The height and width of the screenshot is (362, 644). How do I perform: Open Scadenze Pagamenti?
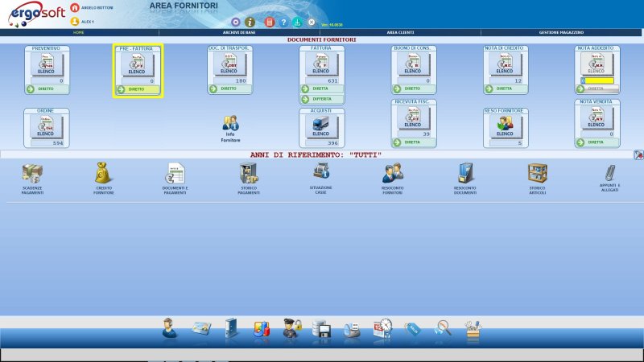pos(32,179)
